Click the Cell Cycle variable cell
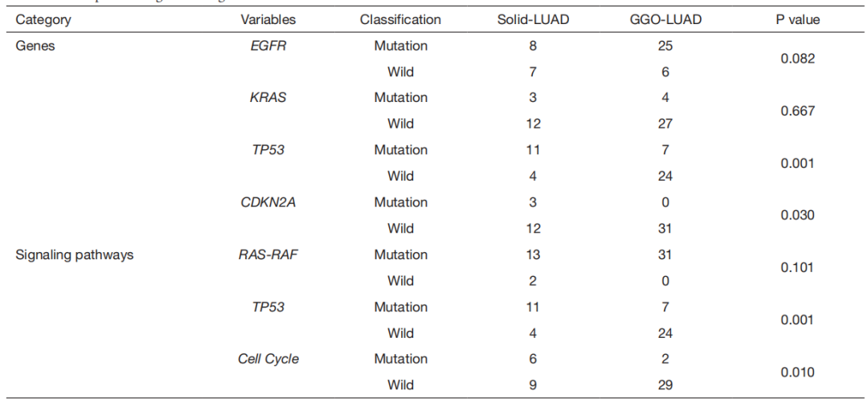 coord(268,359)
